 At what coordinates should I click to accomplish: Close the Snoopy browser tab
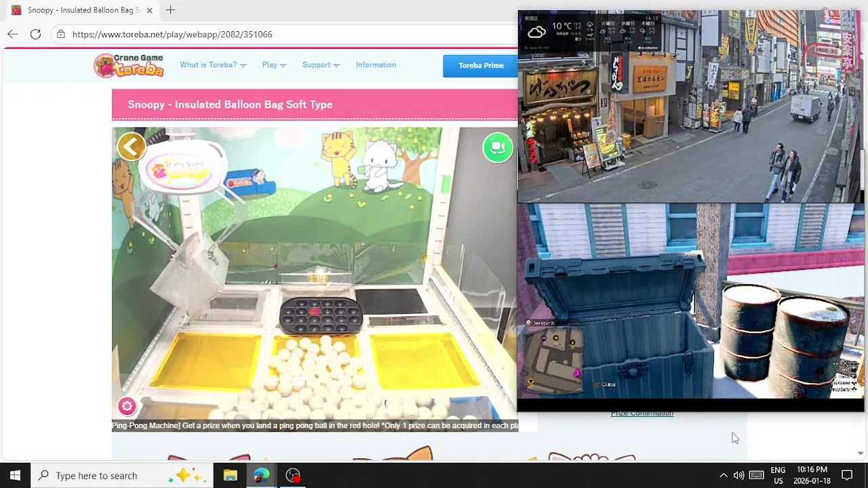[149, 10]
